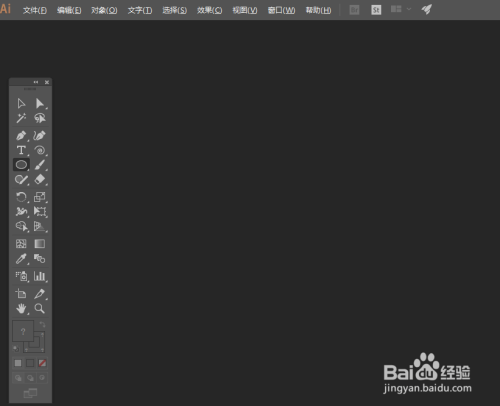
Task: Select the Spiral tool
Action: point(40,150)
